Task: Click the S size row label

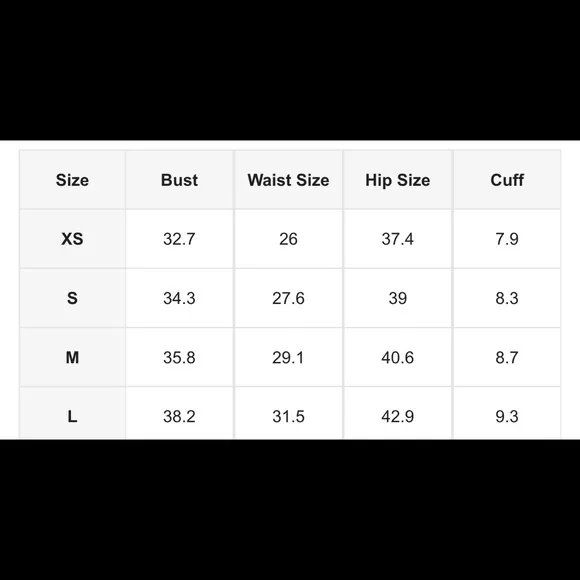Action: point(72,298)
